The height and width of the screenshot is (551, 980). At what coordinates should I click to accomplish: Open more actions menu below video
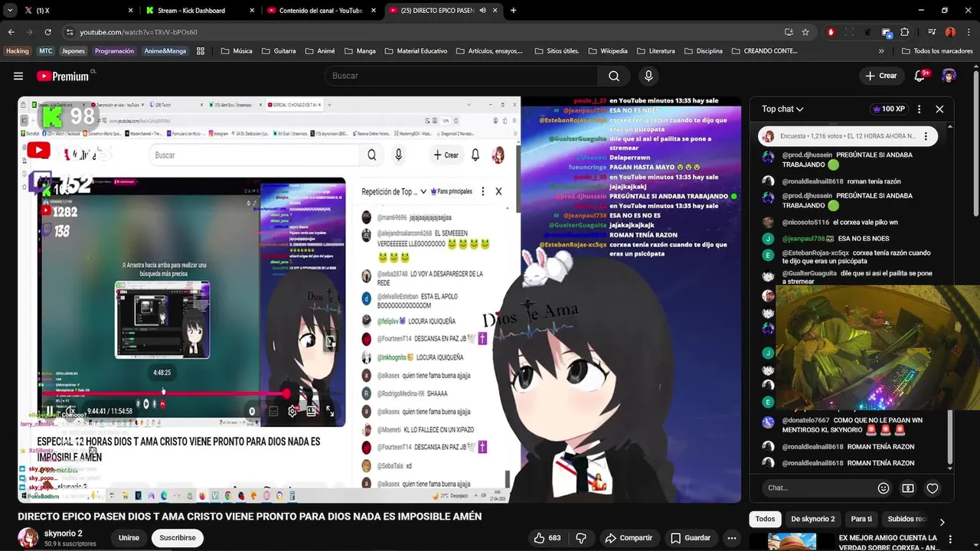tap(732, 538)
